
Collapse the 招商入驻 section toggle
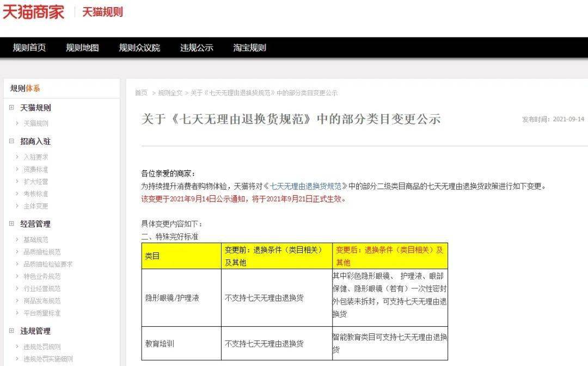[x=11, y=141]
